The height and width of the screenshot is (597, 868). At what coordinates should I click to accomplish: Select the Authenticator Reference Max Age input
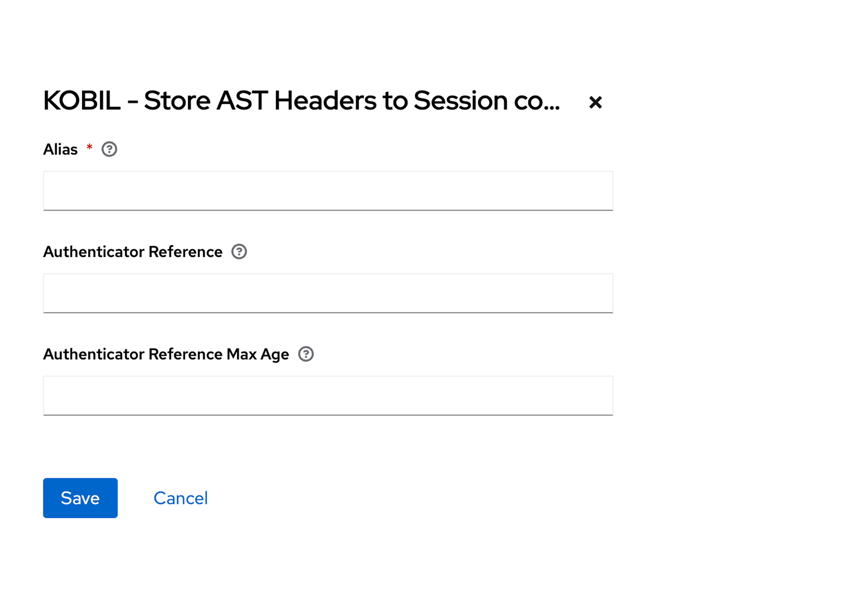(x=328, y=395)
